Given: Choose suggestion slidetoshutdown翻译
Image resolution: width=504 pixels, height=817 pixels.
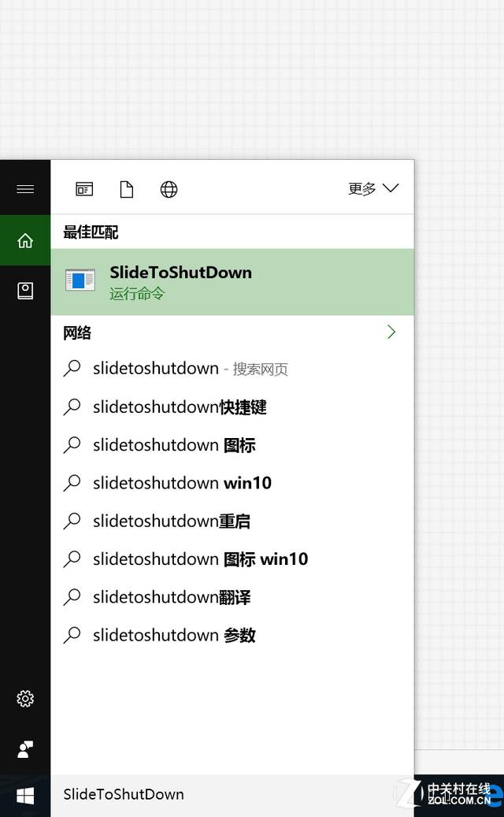Looking at the screenshot, I should pyautogui.click(x=232, y=597).
